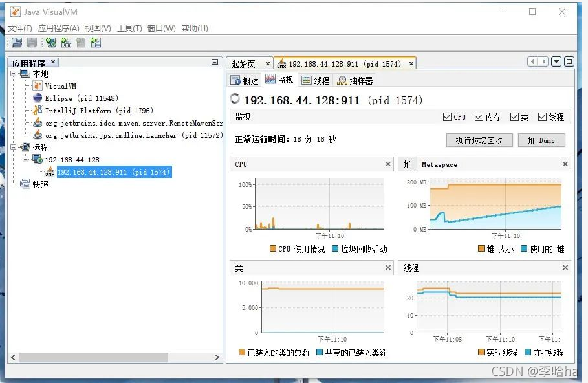Click the 守护线程 legend swatch

pyautogui.click(x=528, y=352)
